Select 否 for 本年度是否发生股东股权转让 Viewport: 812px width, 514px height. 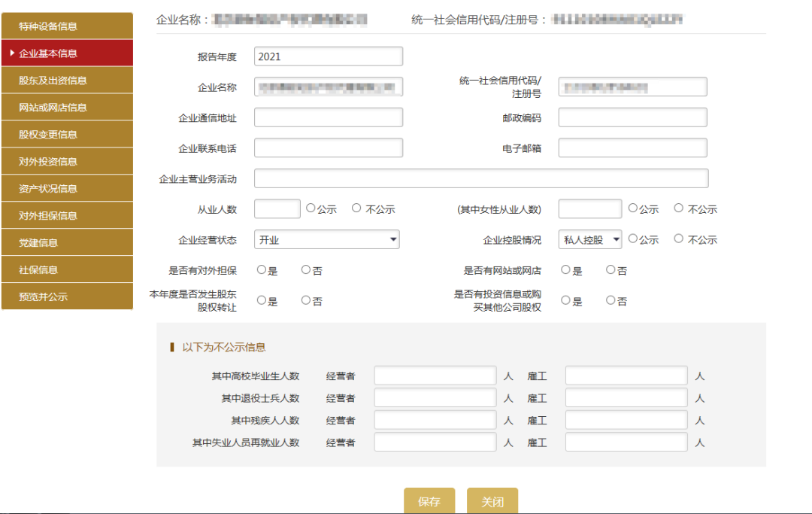point(305,300)
